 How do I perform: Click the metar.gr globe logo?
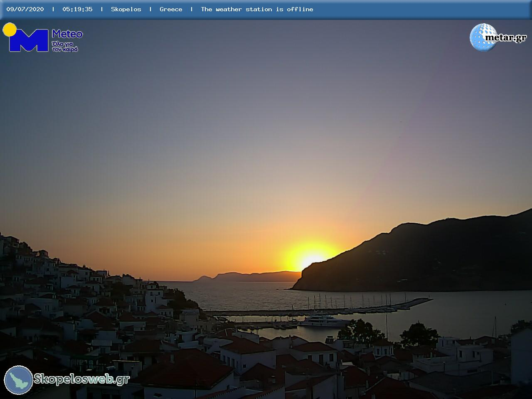click(x=483, y=37)
